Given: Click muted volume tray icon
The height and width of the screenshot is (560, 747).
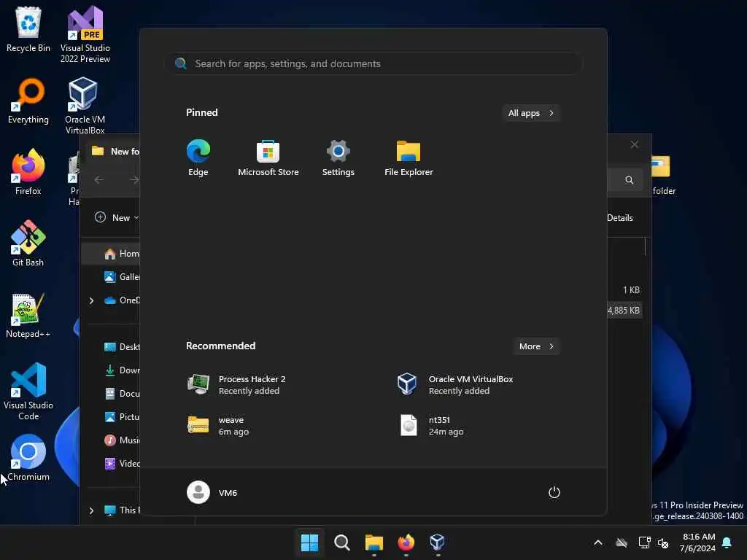Looking at the screenshot, I should click(663, 542).
